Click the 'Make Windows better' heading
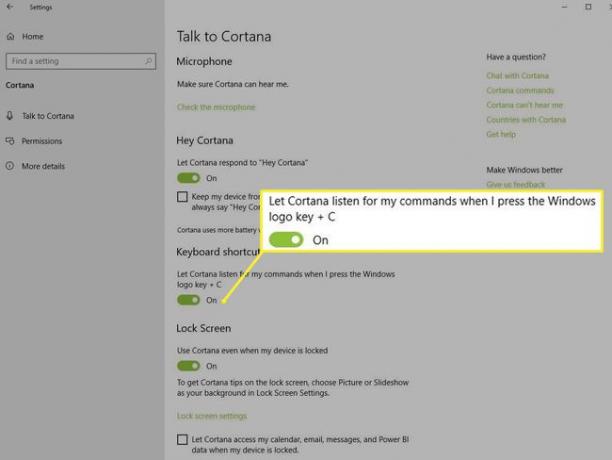The height and width of the screenshot is (460, 612). pos(524,170)
